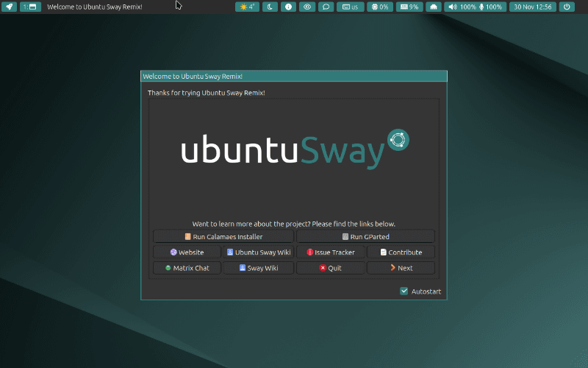This screenshot has height=368, width=588.
Task: Open the weather widget showing 4°
Action: click(x=247, y=7)
